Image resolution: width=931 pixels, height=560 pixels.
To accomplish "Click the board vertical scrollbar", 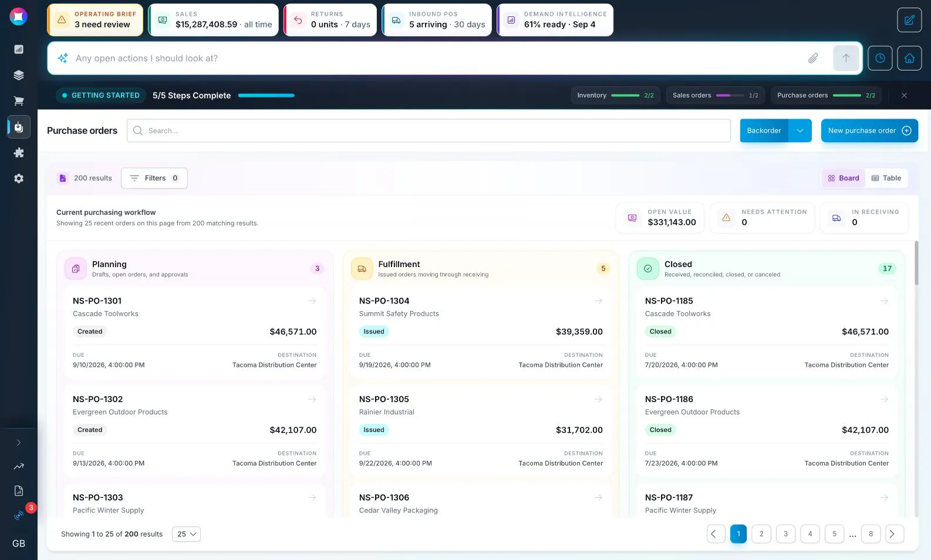I will (x=916, y=263).
